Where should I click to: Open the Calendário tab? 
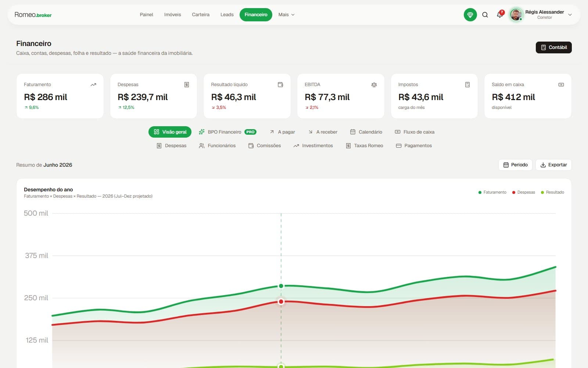pyautogui.click(x=366, y=132)
